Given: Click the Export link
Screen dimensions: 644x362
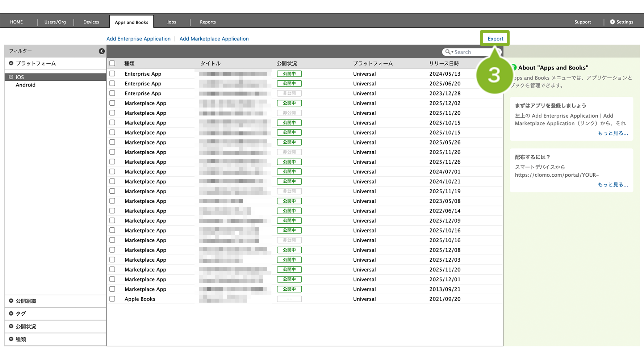Looking at the screenshot, I should pyautogui.click(x=495, y=39).
